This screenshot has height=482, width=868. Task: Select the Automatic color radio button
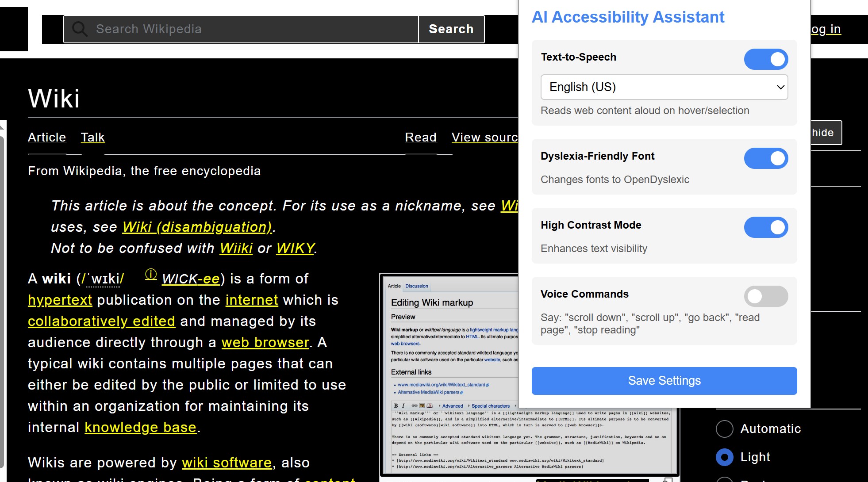coord(724,428)
